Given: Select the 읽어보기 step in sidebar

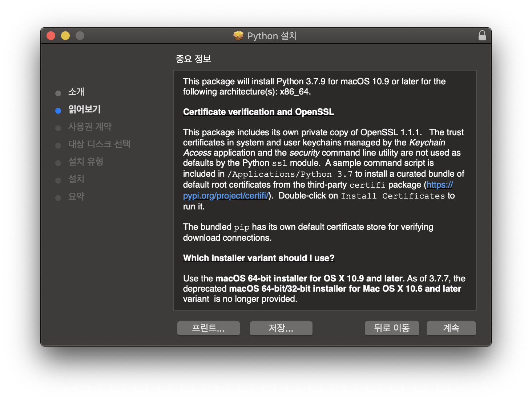Looking at the screenshot, I should tap(84, 109).
